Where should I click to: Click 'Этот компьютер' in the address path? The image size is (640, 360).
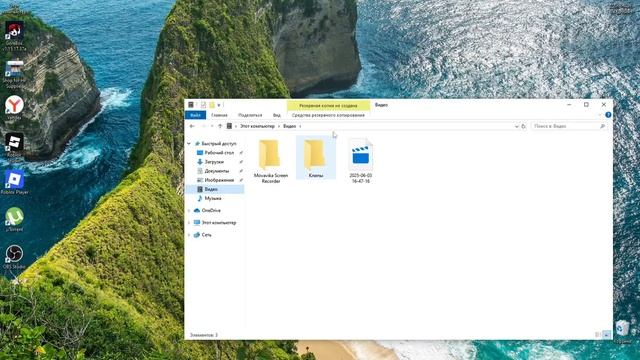point(257,126)
